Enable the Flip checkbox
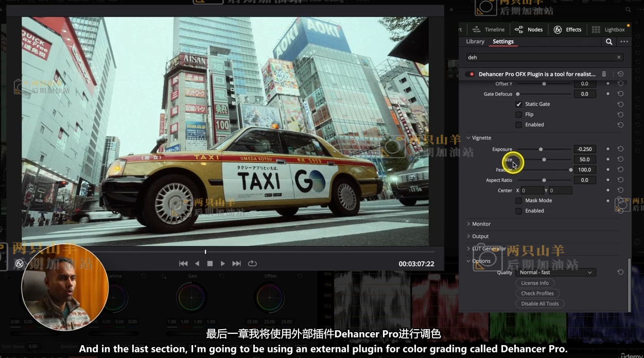 click(x=518, y=114)
